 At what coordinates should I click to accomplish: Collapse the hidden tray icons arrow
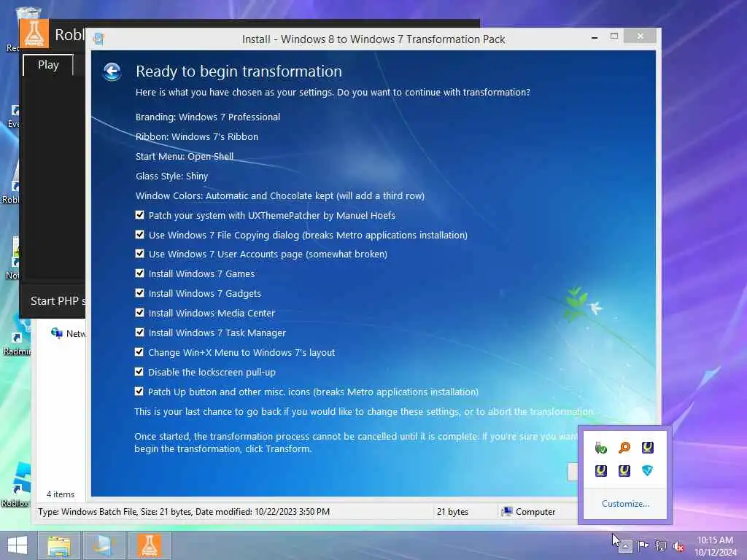click(625, 545)
